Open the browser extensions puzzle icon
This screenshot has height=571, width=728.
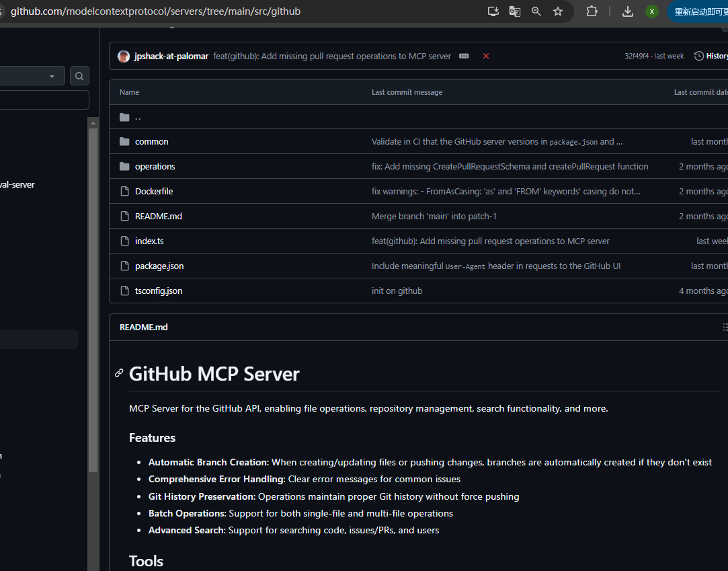click(x=592, y=11)
